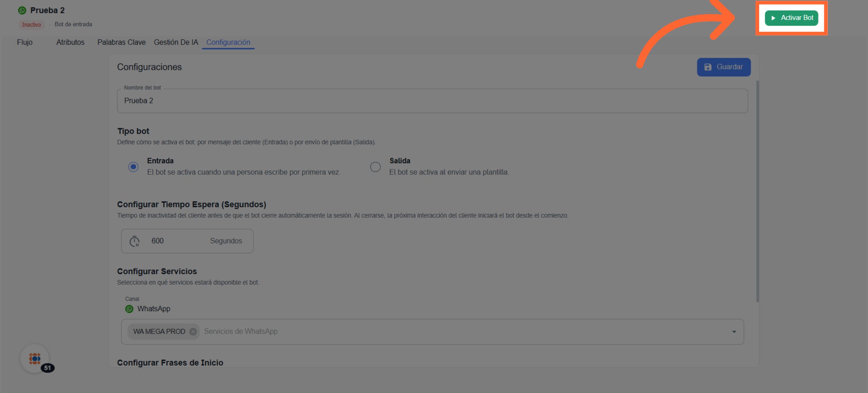Open the Gestión De IA tab
868x393 pixels.
click(x=176, y=42)
